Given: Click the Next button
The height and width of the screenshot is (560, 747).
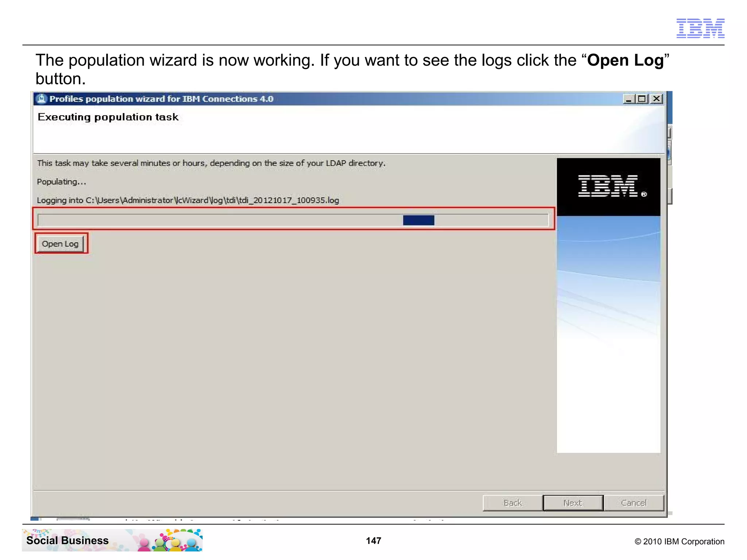Looking at the screenshot, I should coord(573,503).
